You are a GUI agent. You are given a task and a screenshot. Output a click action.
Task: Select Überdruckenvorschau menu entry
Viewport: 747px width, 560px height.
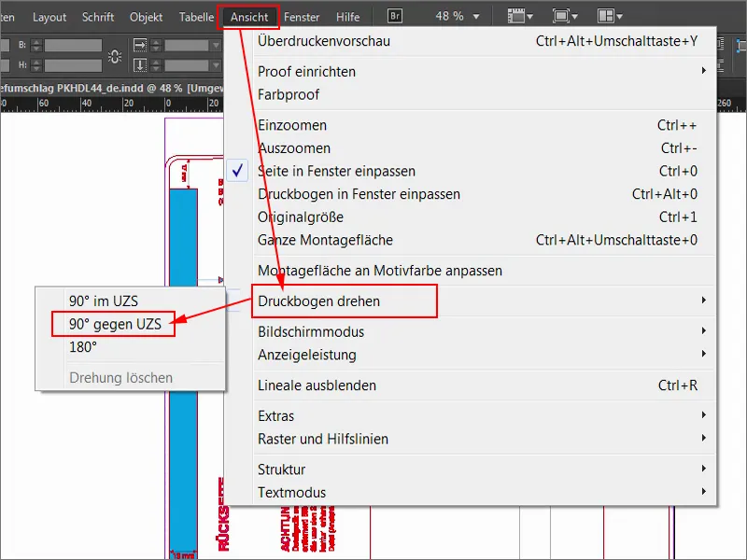click(x=477, y=41)
